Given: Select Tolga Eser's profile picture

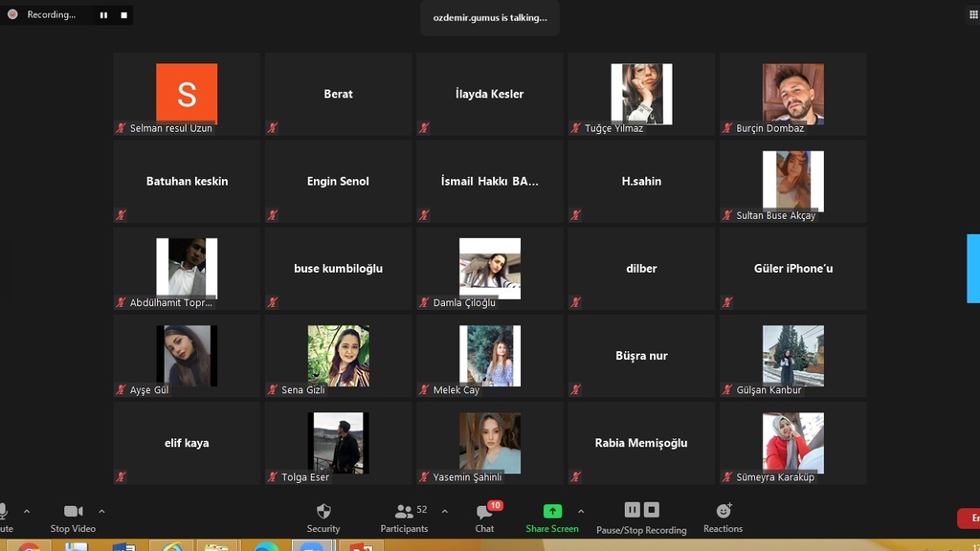Looking at the screenshot, I should point(338,442).
